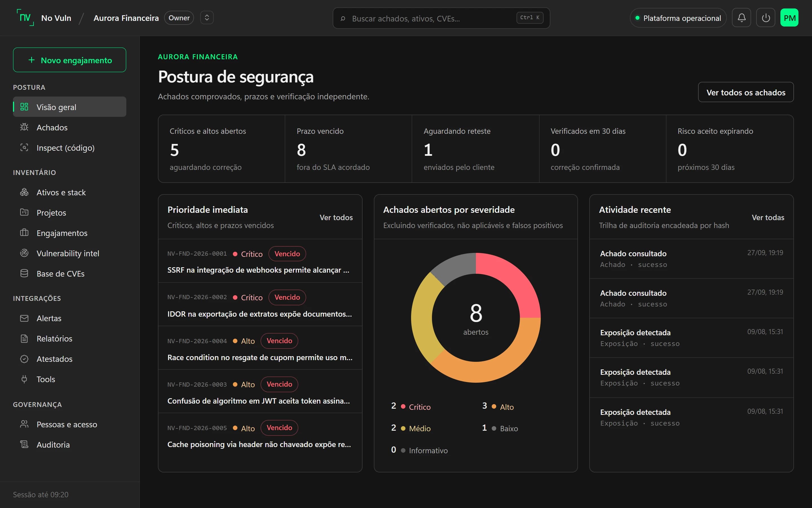
Task: Click the power logout icon
Action: coord(765,18)
